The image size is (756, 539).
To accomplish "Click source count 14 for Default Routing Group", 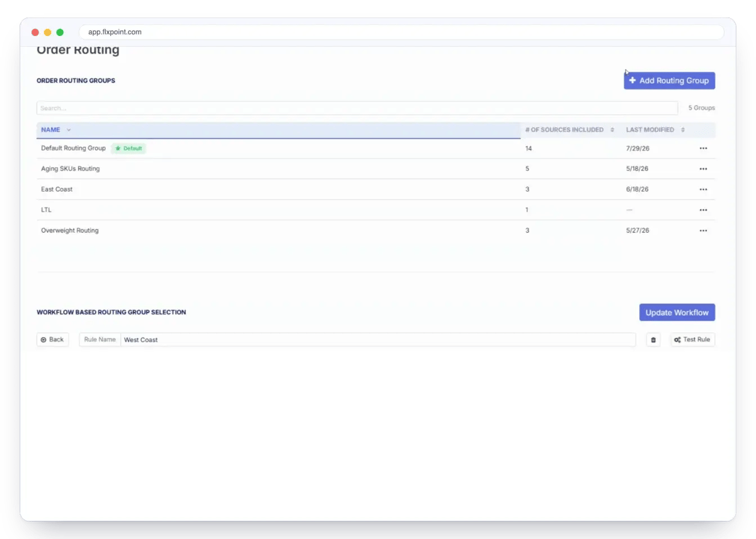I will click(528, 148).
